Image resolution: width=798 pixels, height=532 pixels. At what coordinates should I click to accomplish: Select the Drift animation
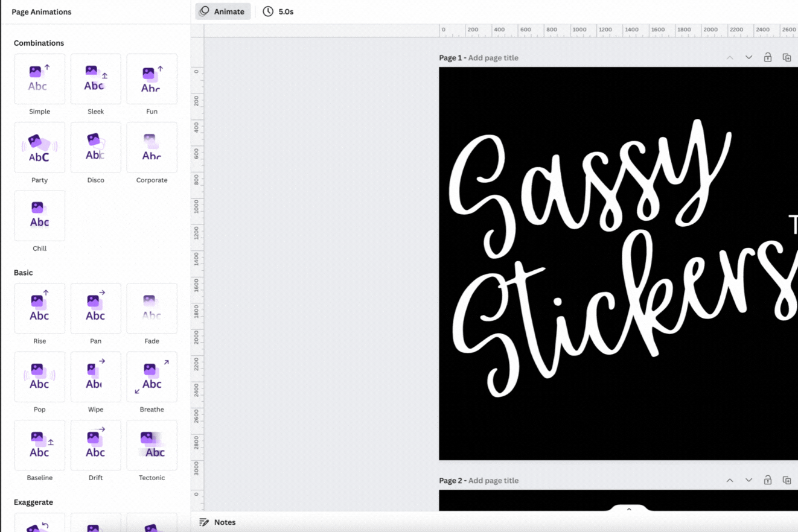pos(95,445)
